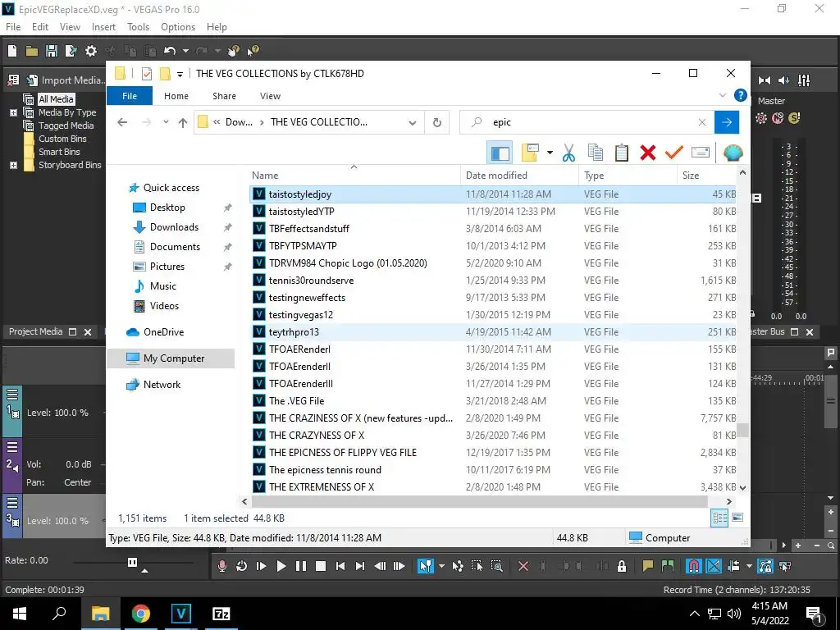Open Auto Ripple dropdown arrow

point(749,566)
